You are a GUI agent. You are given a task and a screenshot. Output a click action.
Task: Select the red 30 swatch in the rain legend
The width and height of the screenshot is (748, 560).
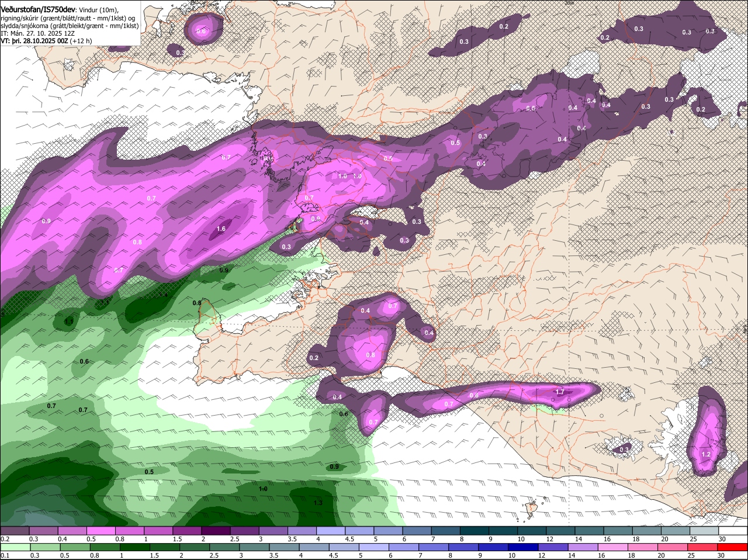pos(733,547)
